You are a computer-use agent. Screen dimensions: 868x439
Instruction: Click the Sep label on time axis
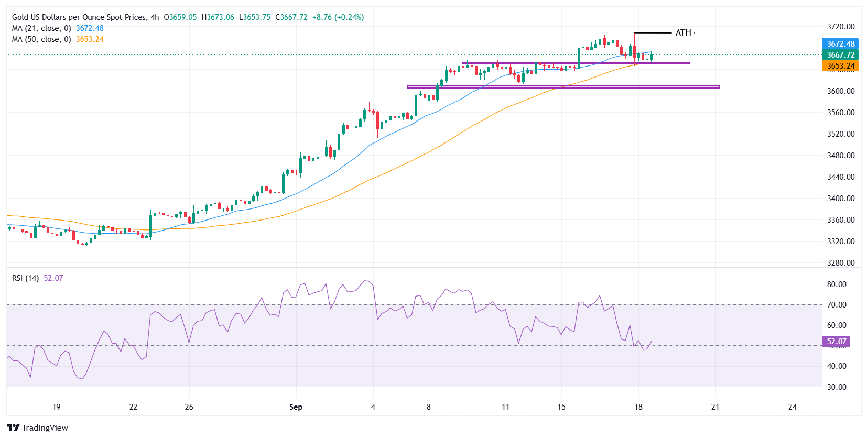point(296,407)
